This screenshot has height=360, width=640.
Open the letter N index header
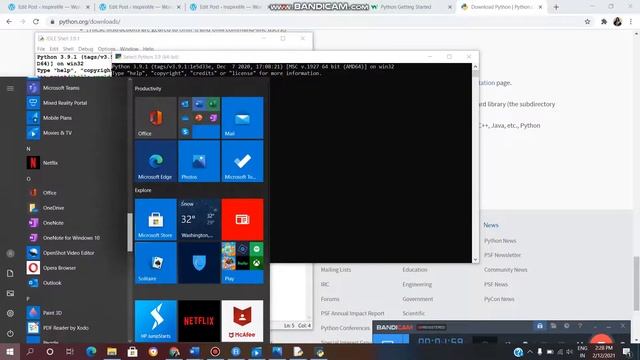coord(29,149)
